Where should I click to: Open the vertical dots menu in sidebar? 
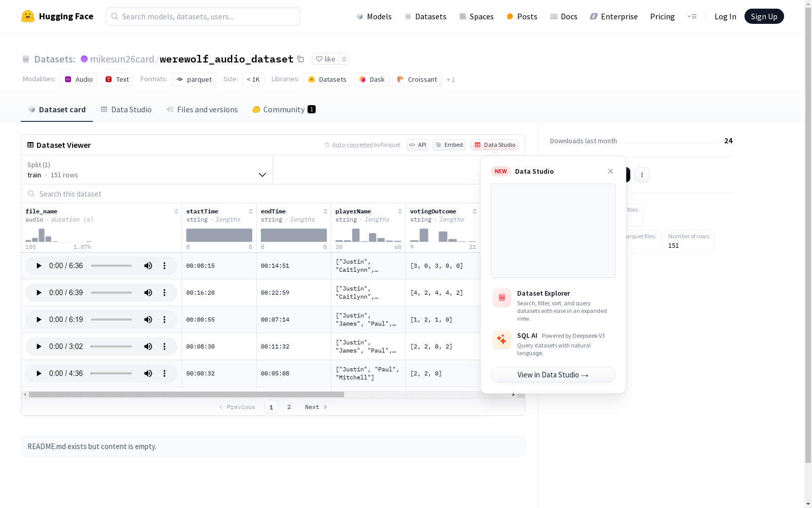click(642, 175)
